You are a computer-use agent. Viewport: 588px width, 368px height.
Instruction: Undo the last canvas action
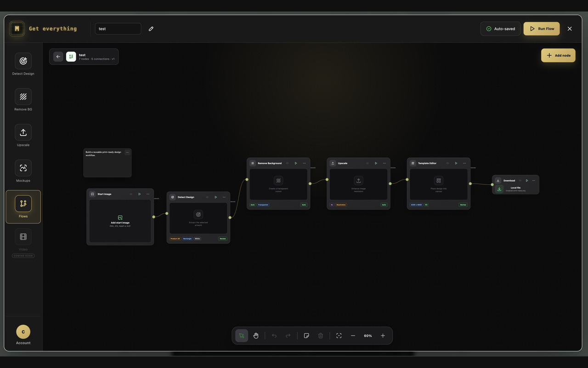pyautogui.click(x=274, y=336)
